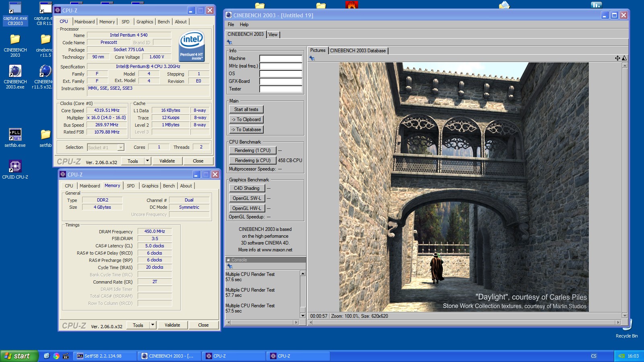
Task: Switch to SetFSB 2.2.134.98 taskbar item
Action: 105,356
